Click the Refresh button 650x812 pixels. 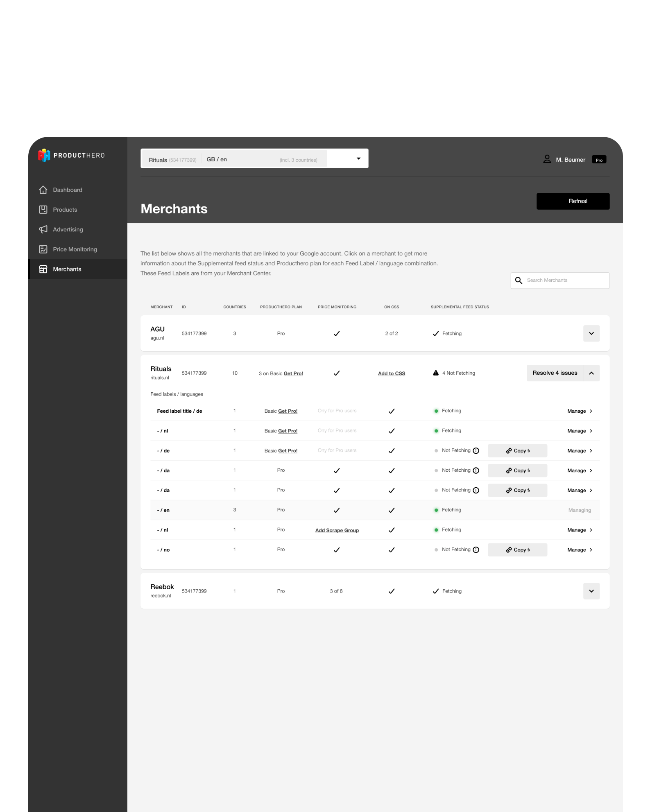(573, 201)
